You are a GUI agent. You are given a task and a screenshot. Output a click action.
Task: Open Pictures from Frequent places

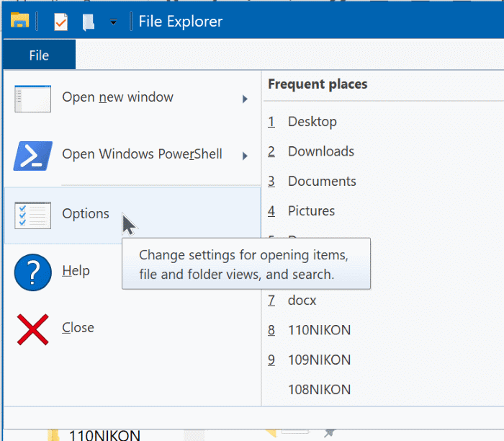(311, 211)
